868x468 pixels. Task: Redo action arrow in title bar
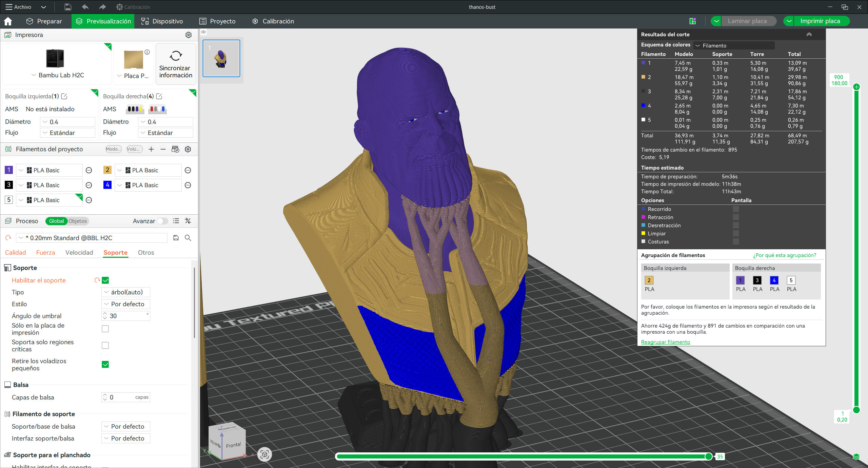102,7
